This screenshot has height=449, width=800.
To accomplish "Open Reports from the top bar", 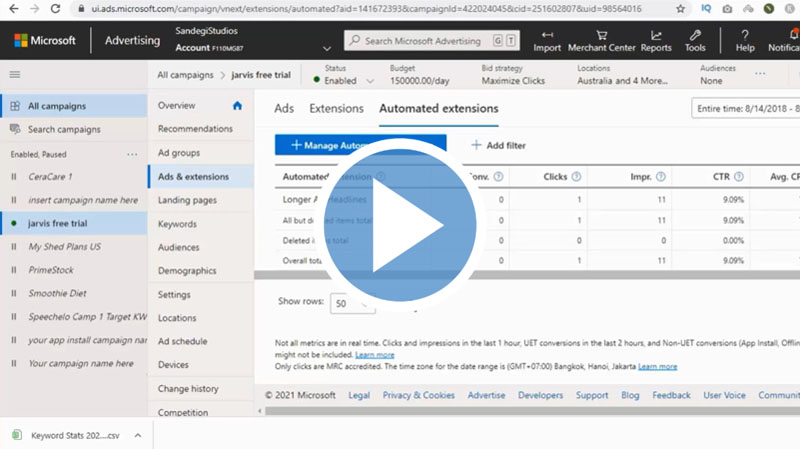I will coord(656,41).
